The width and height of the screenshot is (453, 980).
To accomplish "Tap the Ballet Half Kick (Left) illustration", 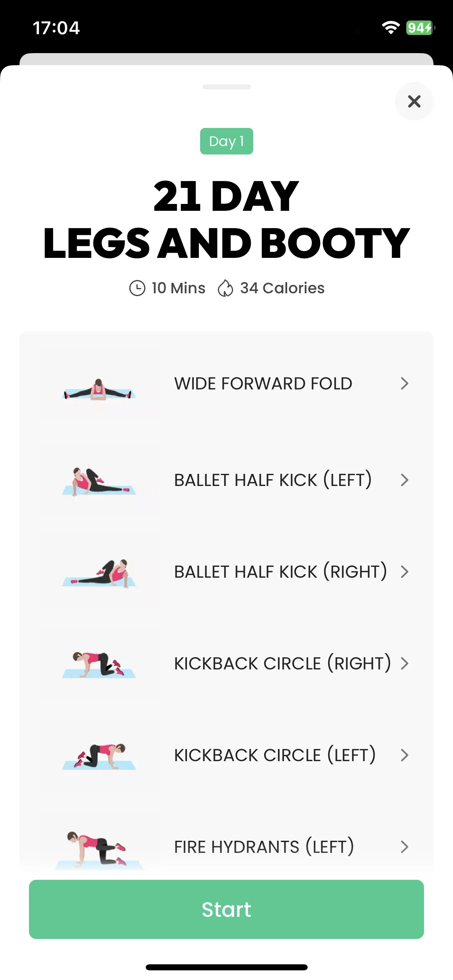I will (x=99, y=482).
